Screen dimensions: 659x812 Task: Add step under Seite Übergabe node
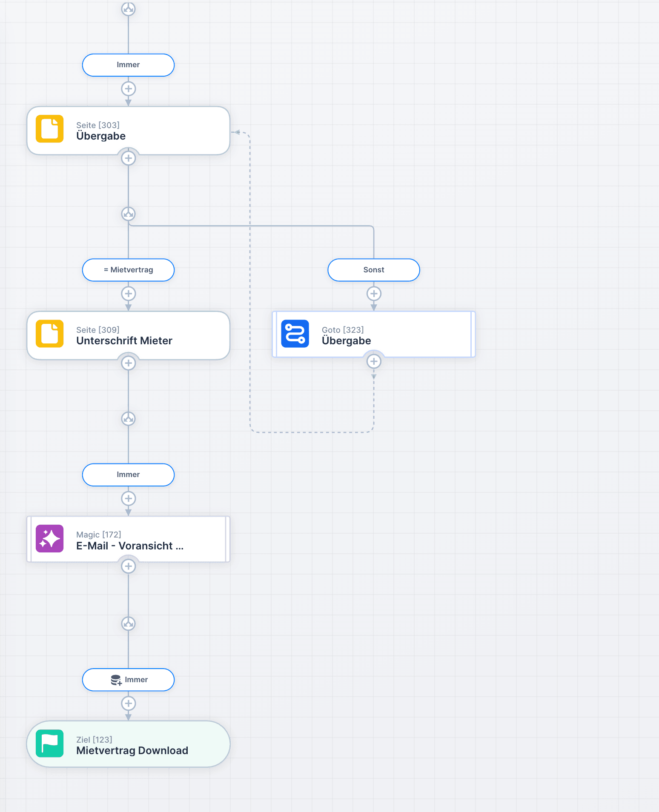129,158
